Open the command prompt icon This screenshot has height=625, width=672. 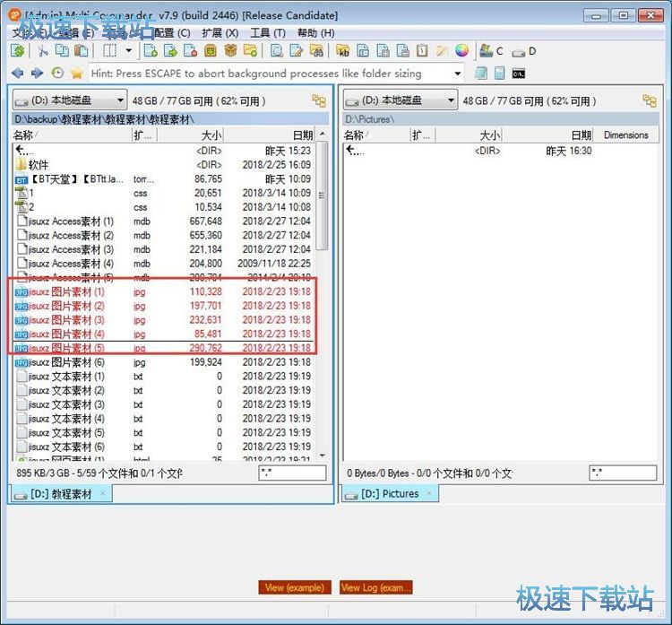point(519,74)
